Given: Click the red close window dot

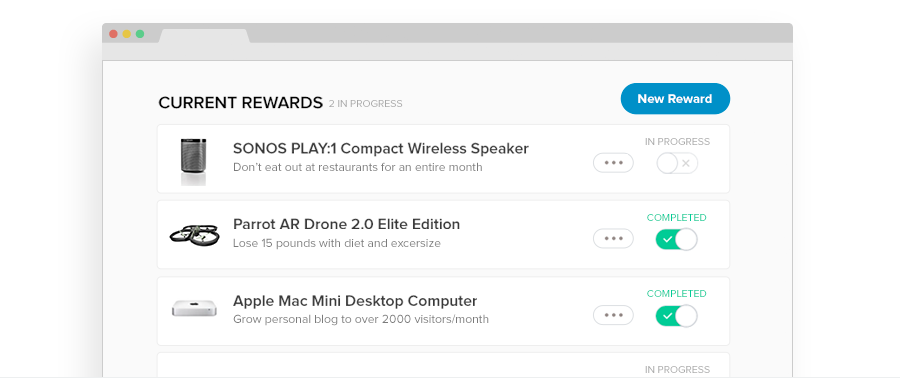Looking at the screenshot, I should (x=114, y=34).
